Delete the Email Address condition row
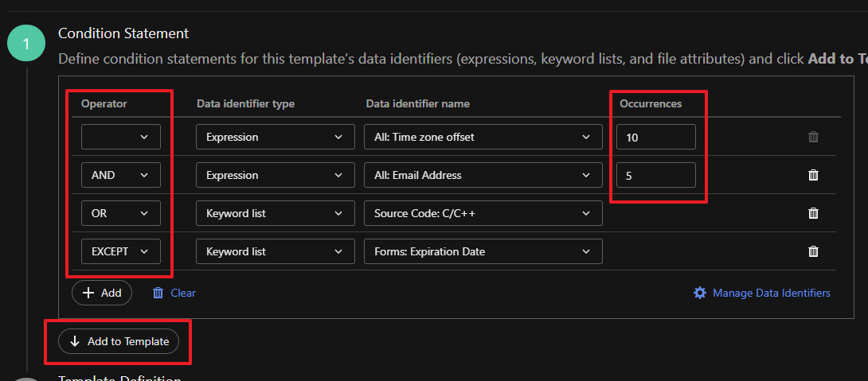Screen dimensions: 868x381 click(813, 175)
